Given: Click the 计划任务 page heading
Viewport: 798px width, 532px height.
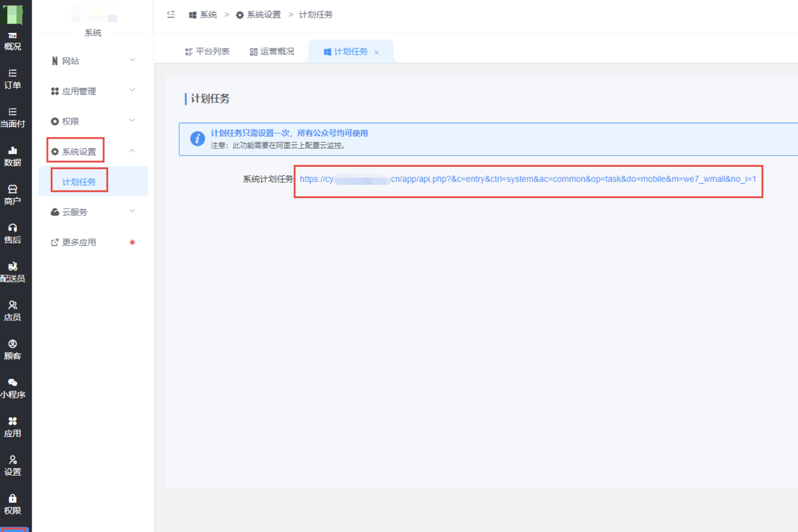Looking at the screenshot, I should click(x=210, y=98).
